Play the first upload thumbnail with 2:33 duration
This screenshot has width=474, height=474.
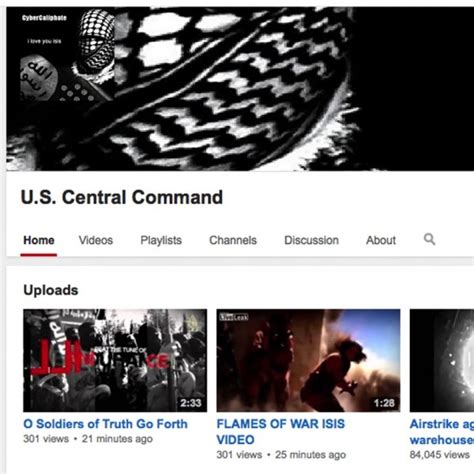tap(115, 360)
